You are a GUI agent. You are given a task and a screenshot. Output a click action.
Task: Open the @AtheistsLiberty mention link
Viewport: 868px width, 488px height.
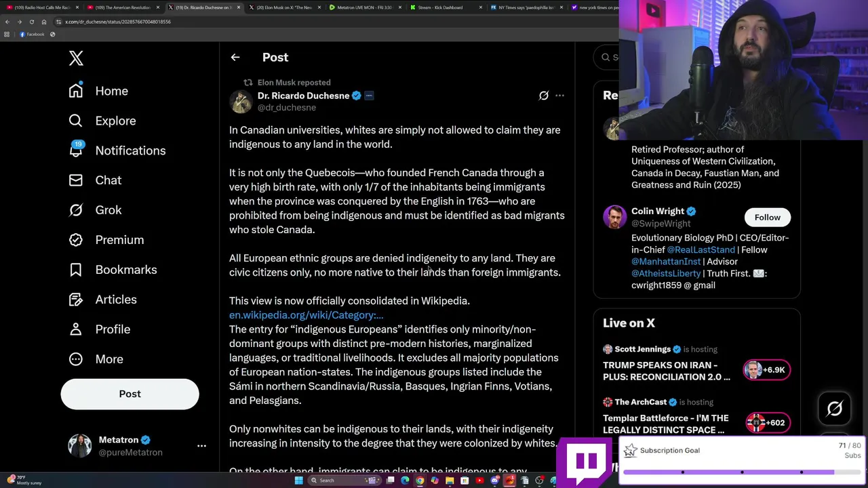coord(666,274)
